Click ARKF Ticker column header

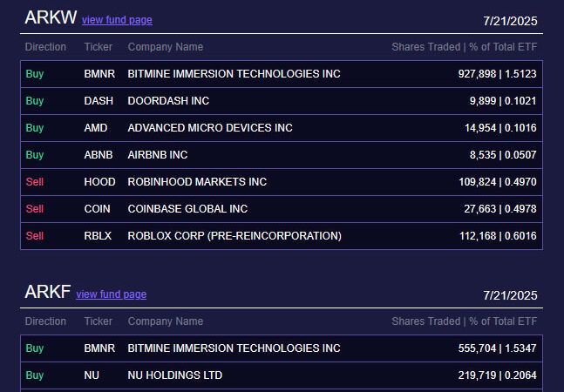point(99,321)
